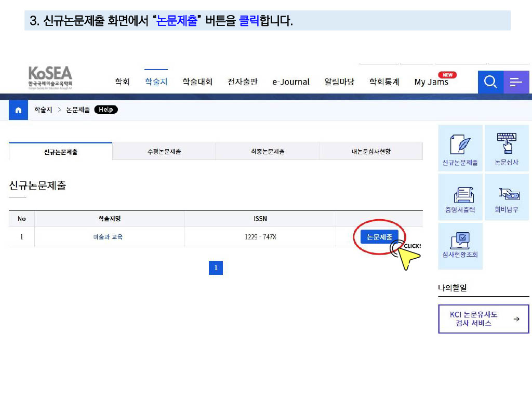Viewport: 532px width, 399px height.
Task: Click the KoSEA logo
Action: point(50,77)
